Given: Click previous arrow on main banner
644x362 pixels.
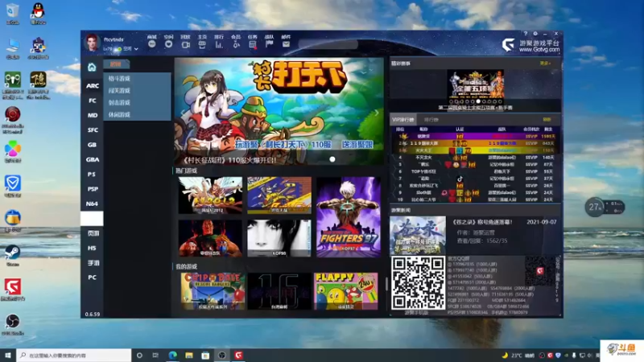Looking at the screenshot, I should (x=183, y=113).
